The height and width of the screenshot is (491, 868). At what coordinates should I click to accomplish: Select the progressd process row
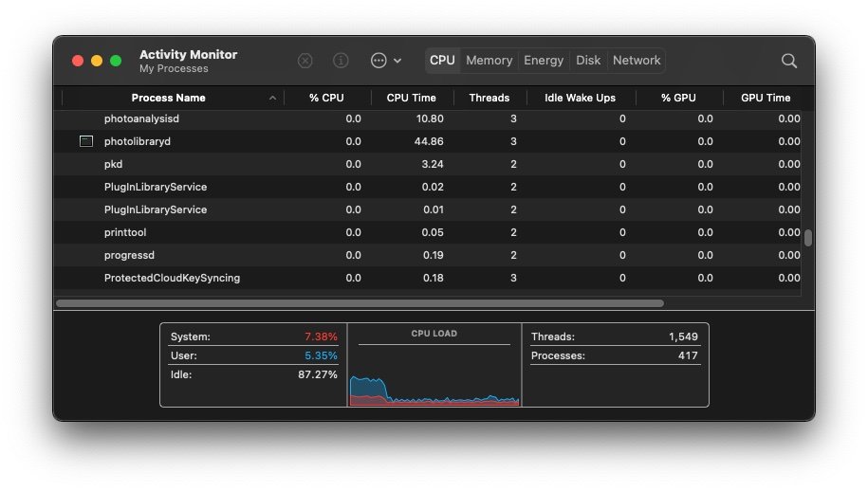(x=427, y=255)
